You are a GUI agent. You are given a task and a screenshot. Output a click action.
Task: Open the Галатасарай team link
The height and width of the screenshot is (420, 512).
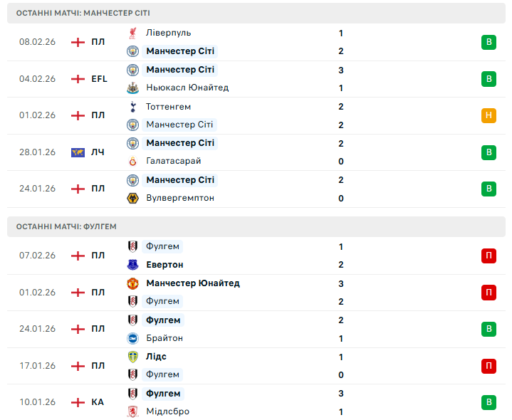[x=173, y=162]
